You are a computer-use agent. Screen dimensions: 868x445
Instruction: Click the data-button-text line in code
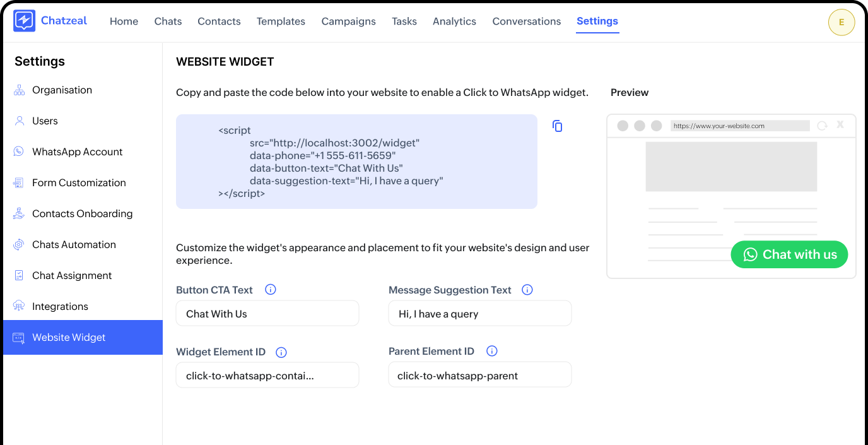point(326,169)
